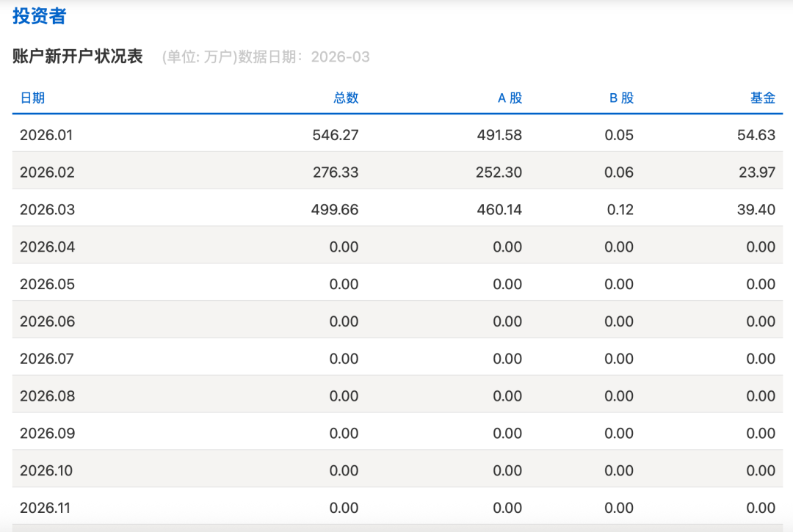Click the 491.58 A-share cell
The width and height of the screenshot is (793, 532).
point(499,135)
